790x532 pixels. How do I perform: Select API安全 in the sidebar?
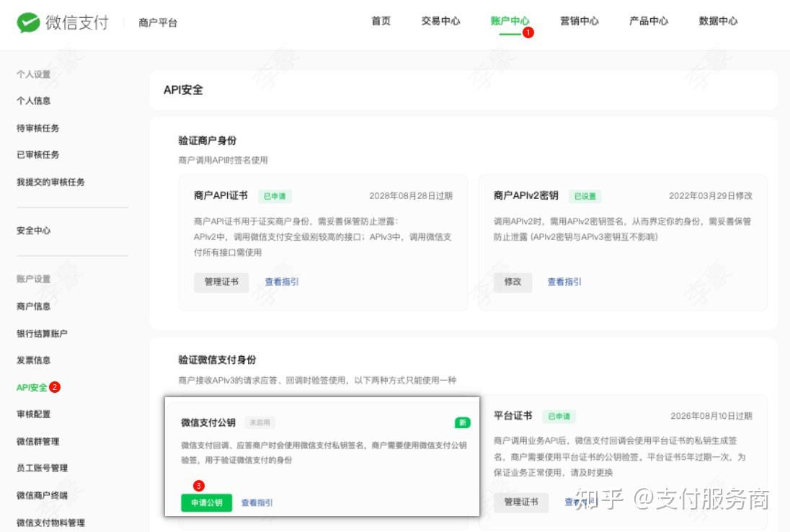pos(32,387)
